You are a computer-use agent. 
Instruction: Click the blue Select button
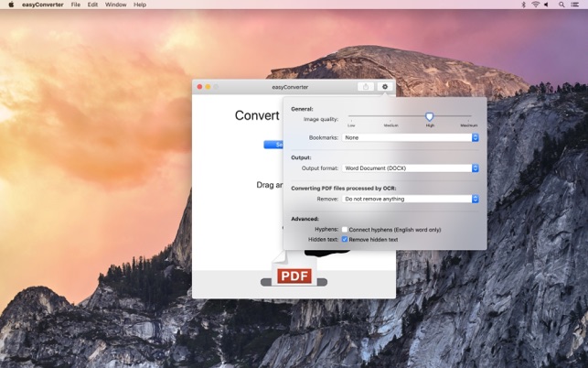[273, 145]
